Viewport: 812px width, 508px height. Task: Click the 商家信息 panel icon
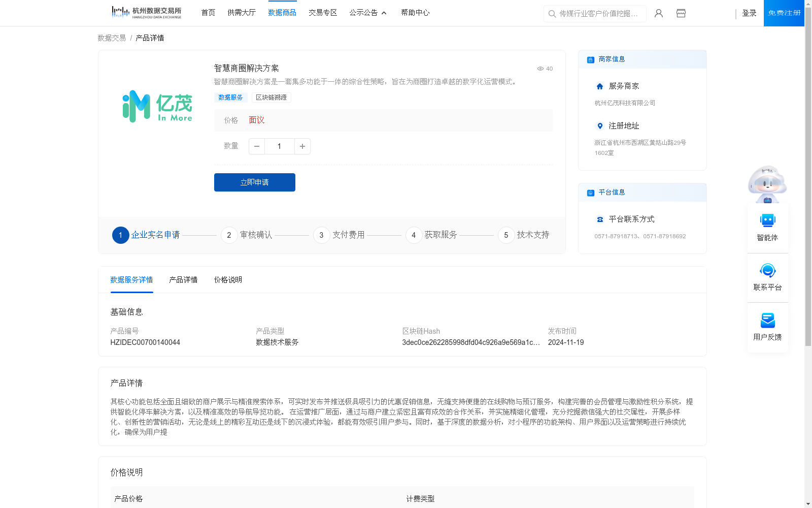tap(591, 60)
